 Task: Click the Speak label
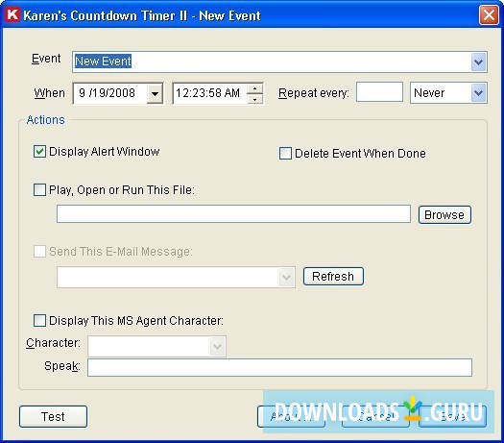coord(62,366)
